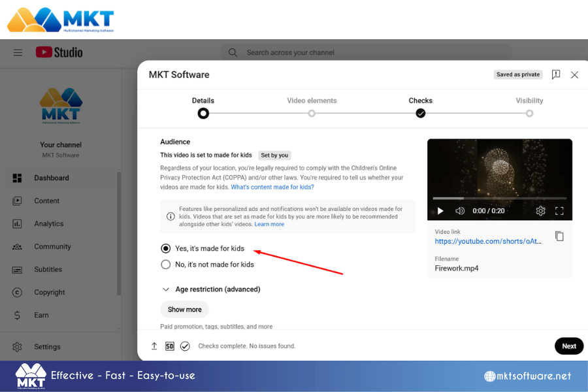Click the Dashboard icon in sidebar
The width and height of the screenshot is (588, 392).
click(17, 178)
